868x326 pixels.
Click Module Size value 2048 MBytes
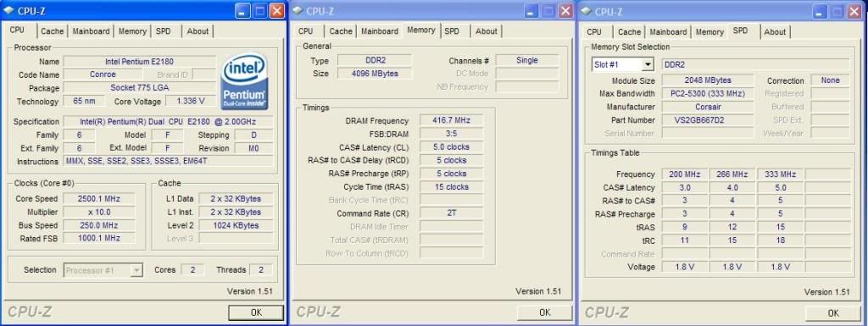click(708, 80)
